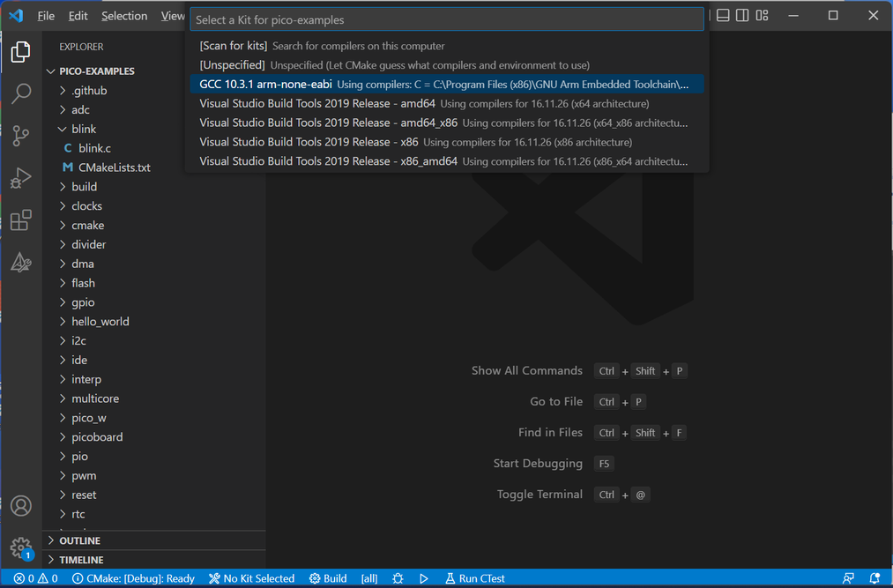Expand the cmake folder
This screenshot has width=893, height=588.
(x=153, y=226)
